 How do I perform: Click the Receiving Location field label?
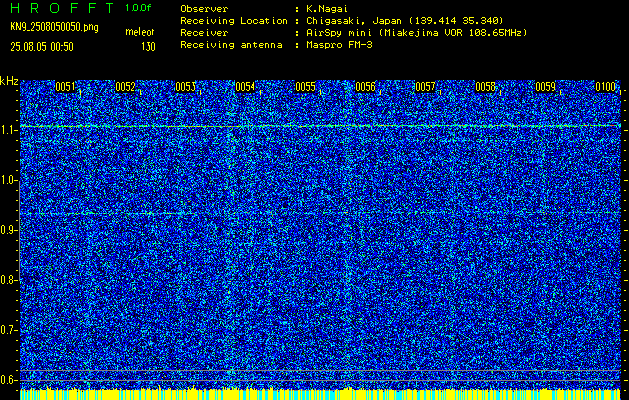click(234, 21)
